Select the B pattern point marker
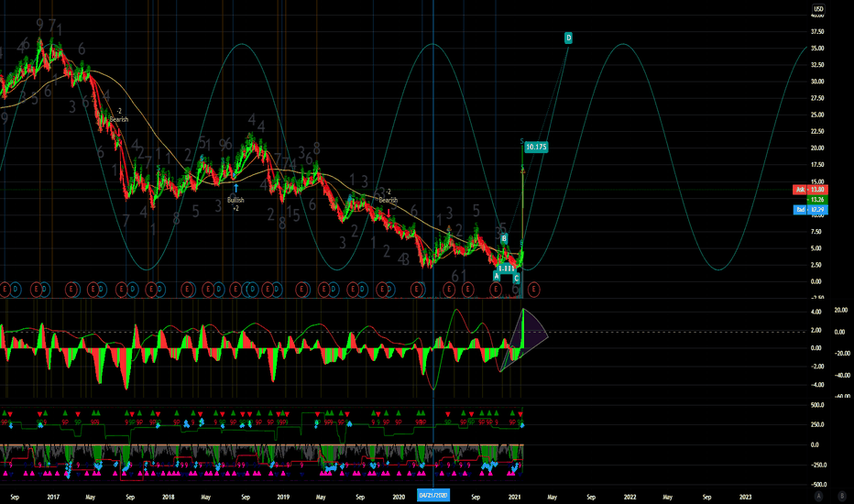Screen dimensions: 854x504 click(x=504, y=238)
